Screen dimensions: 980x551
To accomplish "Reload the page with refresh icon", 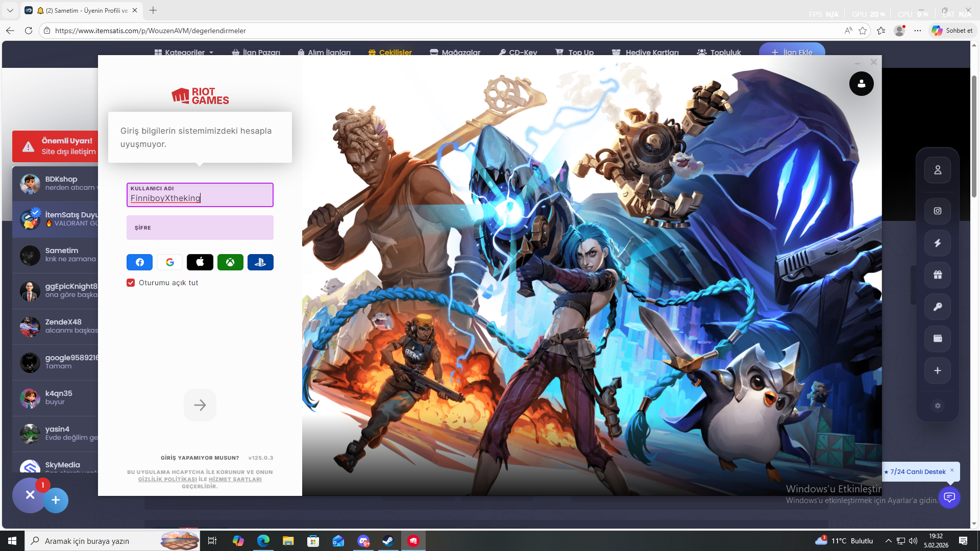I will pyautogui.click(x=29, y=31).
